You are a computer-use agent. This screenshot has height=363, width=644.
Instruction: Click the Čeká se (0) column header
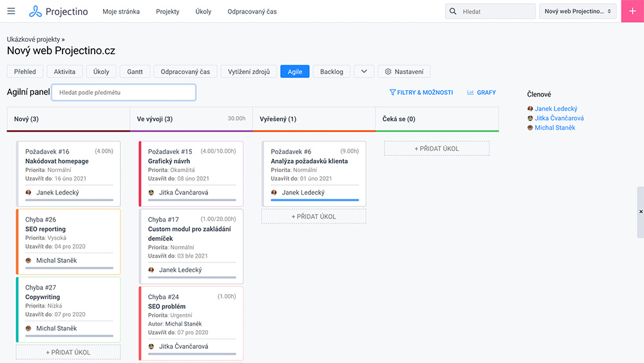pos(437,119)
